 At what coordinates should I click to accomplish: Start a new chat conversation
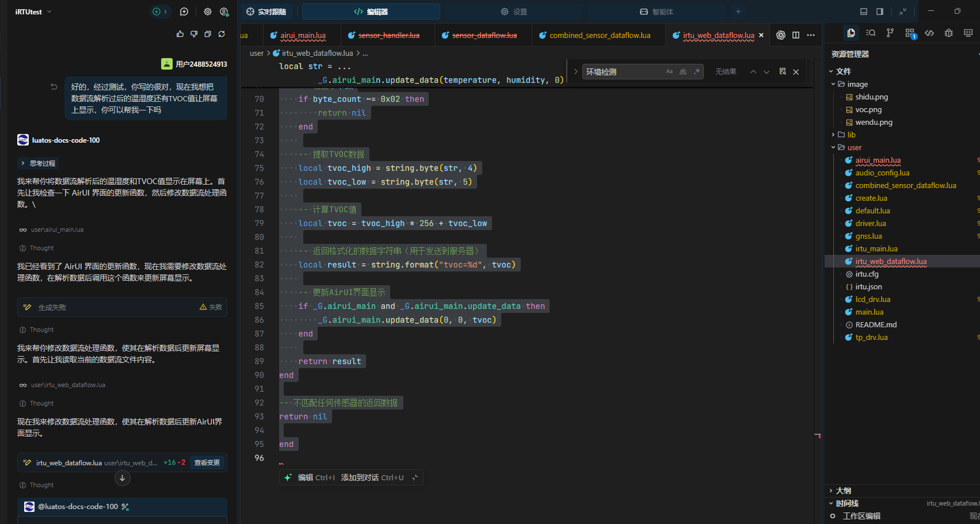click(x=184, y=12)
